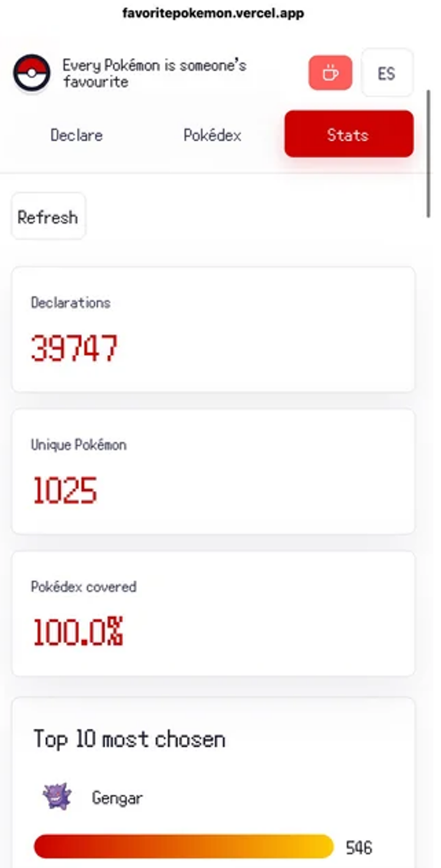Click the Declarations label text
441x868 pixels.
click(x=71, y=303)
